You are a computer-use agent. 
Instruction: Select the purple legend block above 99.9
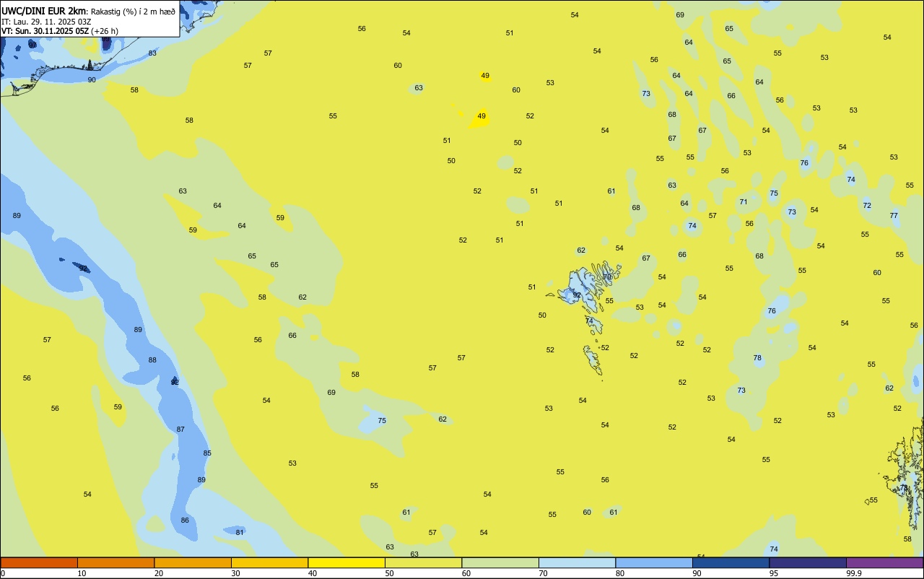point(884,562)
